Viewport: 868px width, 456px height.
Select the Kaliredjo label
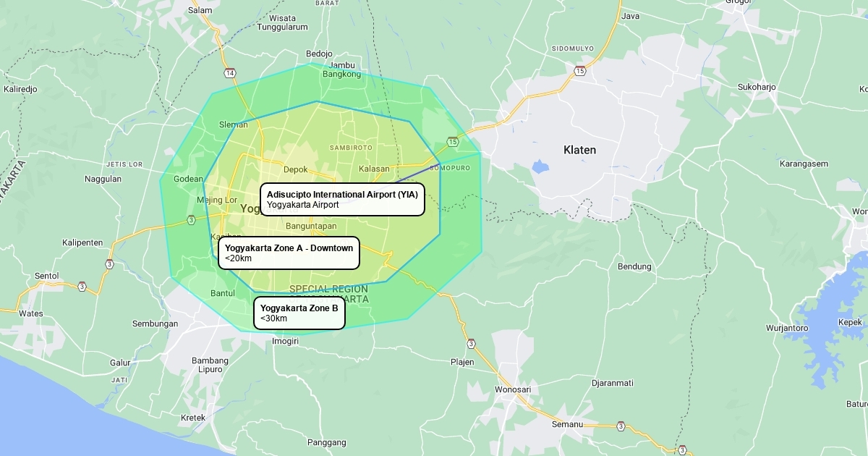click(x=20, y=89)
